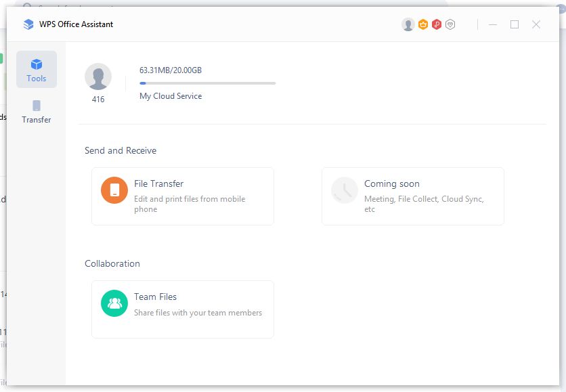
Task: Click the cloud storage usage bar
Action: 207,83
